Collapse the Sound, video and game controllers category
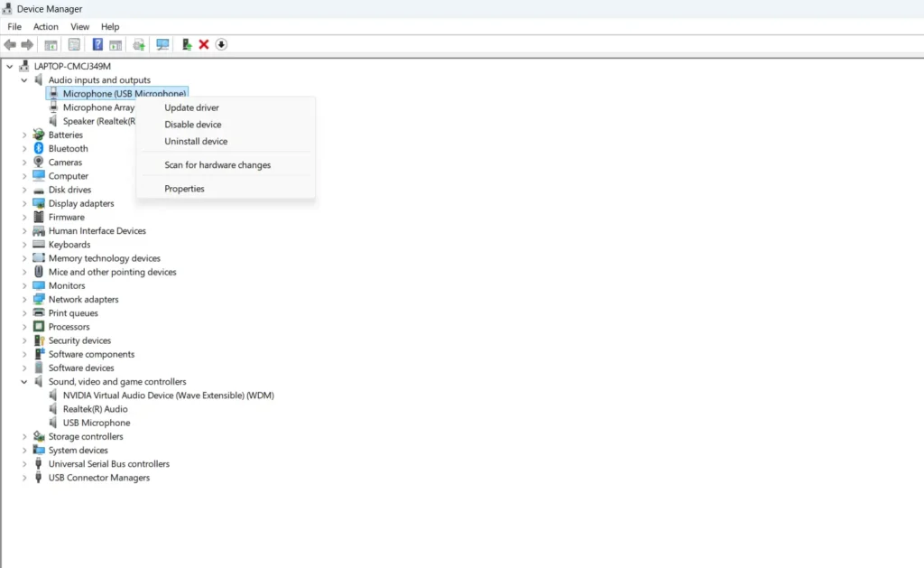This screenshot has height=568, width=924. 24,381
